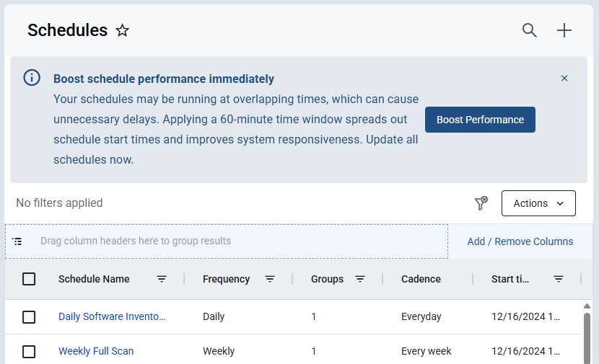Toggle the select-all header checkbox
Viewport: 599px width, 364px height.
coord(29,279)
